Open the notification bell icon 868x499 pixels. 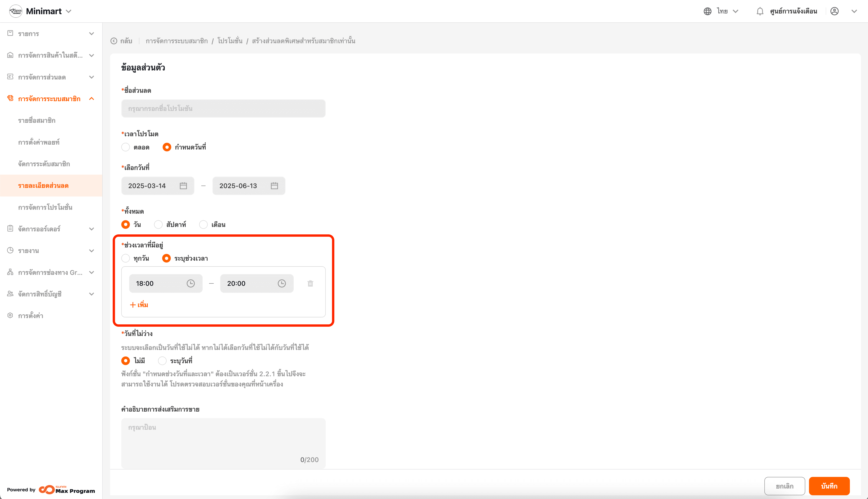(x=760, y=11)
